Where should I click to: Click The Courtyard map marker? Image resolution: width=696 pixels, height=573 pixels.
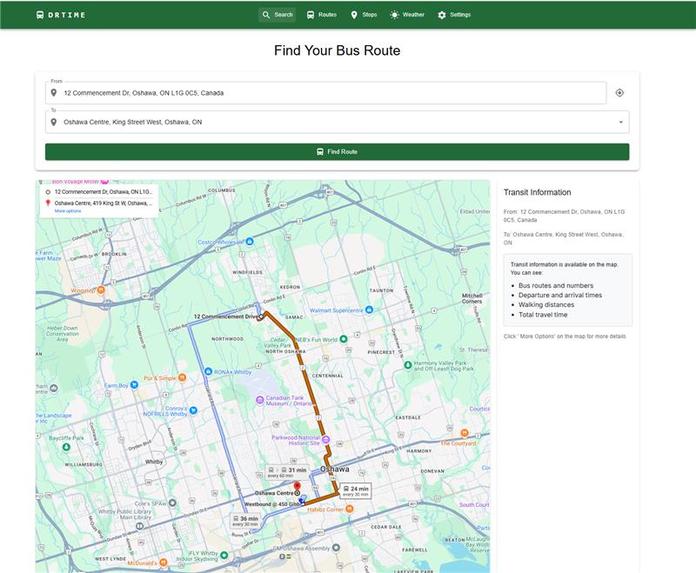click(x=464, y=433)
